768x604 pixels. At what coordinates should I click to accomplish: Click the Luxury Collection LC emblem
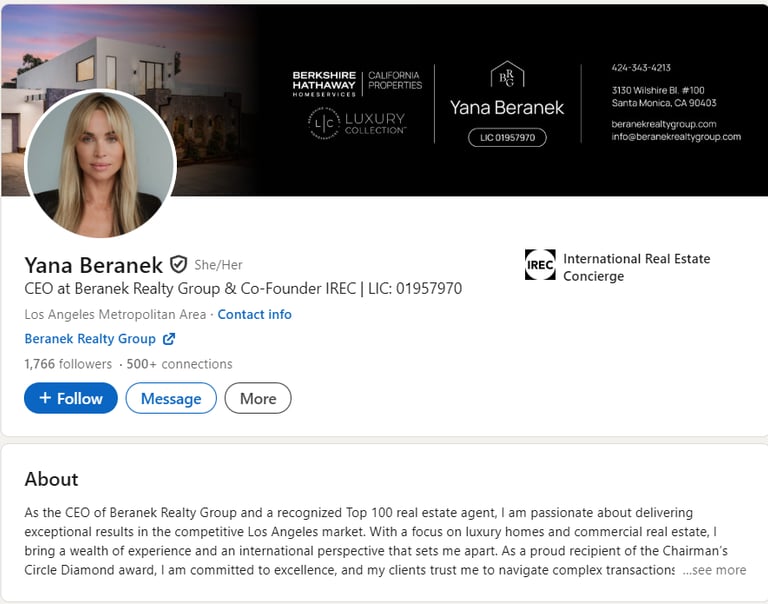(x=324, y=123)
